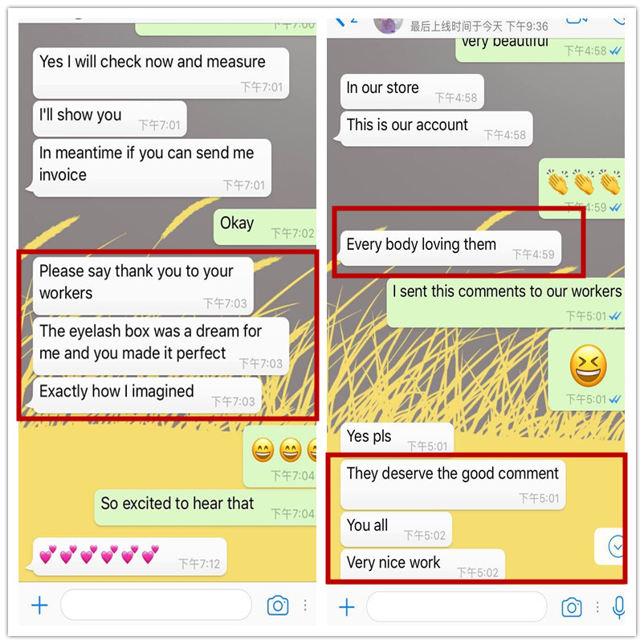Image resolution: width=644 pixels, height=644 pixels.
Task: Tap the scroll-to-bottom chevron button
Action: point(615,547)
